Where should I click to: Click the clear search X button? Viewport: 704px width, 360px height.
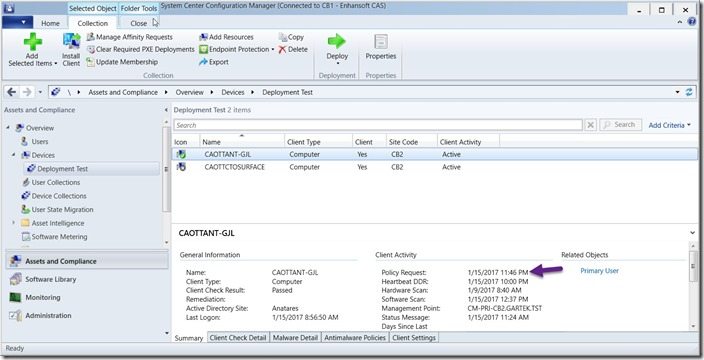[x=591, y=125]
